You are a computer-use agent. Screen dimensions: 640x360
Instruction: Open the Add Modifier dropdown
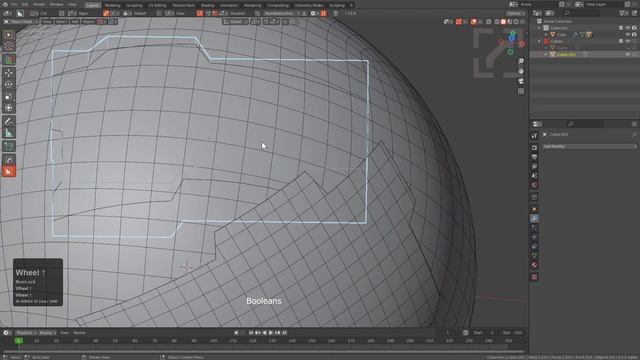(x=590, y=146)
